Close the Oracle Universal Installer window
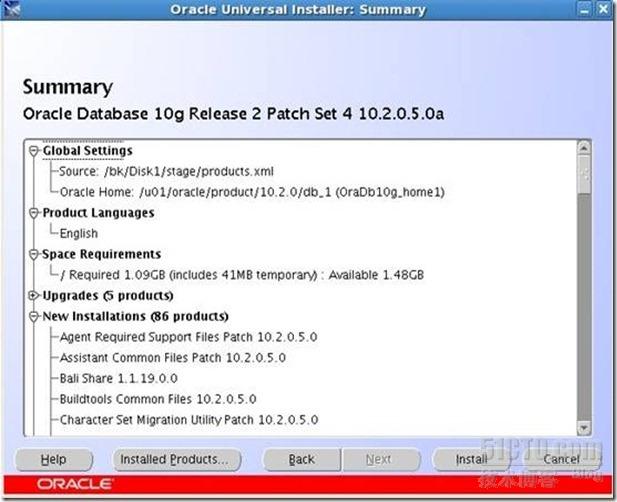The height and width of the screenshot is (502, 617). (603, 9)
